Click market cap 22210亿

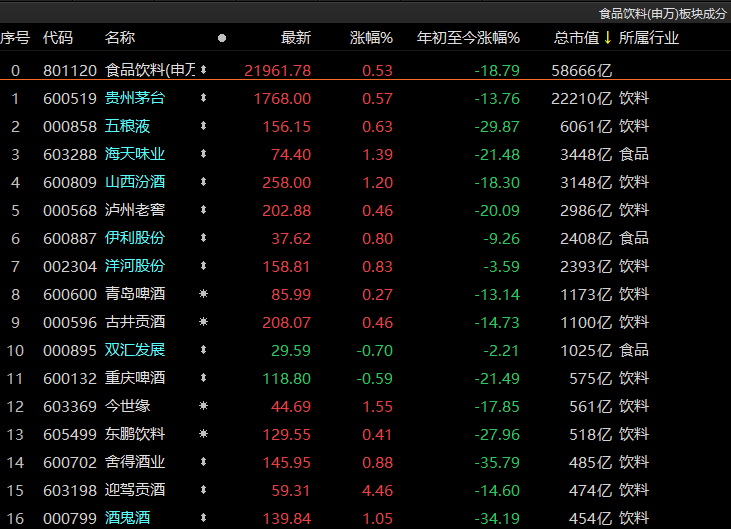[x=581, y=98]
